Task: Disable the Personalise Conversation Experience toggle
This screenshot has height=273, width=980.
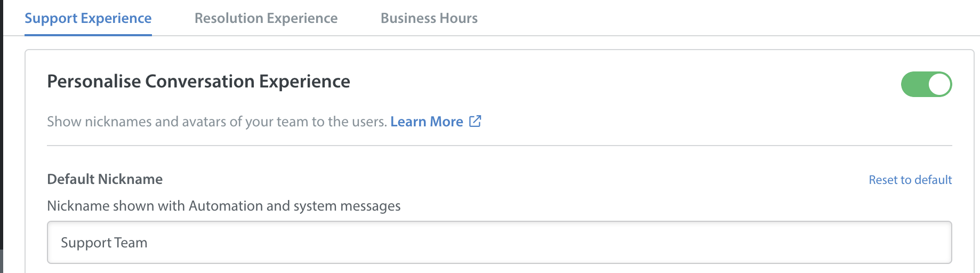Action: click(926, 84)
